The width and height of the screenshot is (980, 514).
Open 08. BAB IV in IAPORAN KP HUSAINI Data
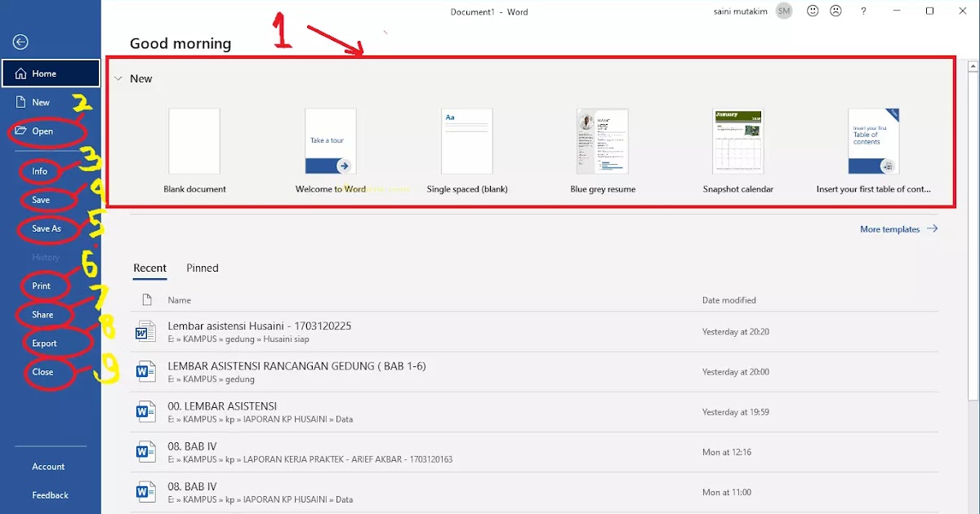pyautogui.click(x=536, y=492)
